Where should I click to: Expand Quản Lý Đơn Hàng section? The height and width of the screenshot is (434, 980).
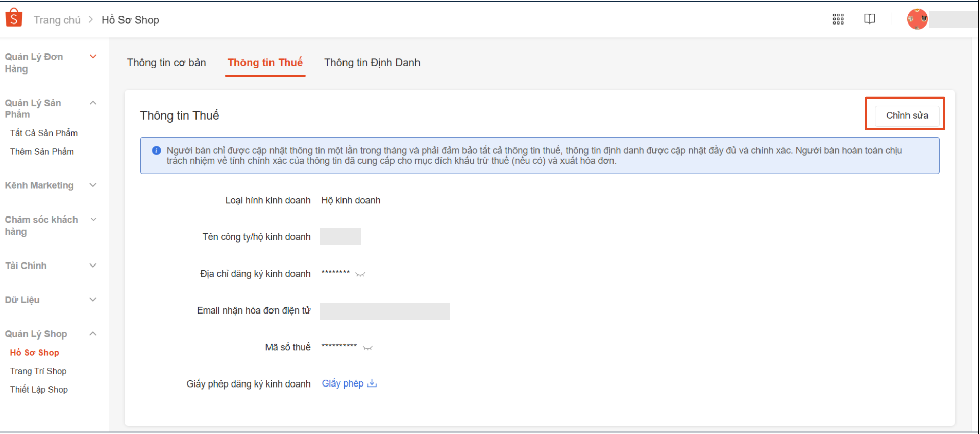pos(93,57)
